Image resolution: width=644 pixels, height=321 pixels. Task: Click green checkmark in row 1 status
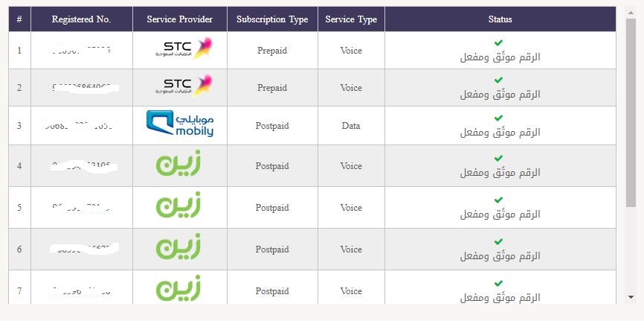498,43
